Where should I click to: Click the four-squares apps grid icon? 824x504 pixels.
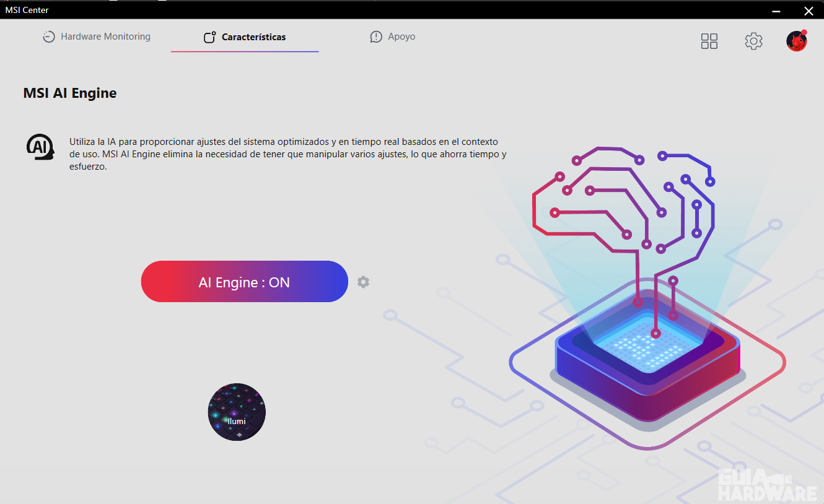[709, 41]
